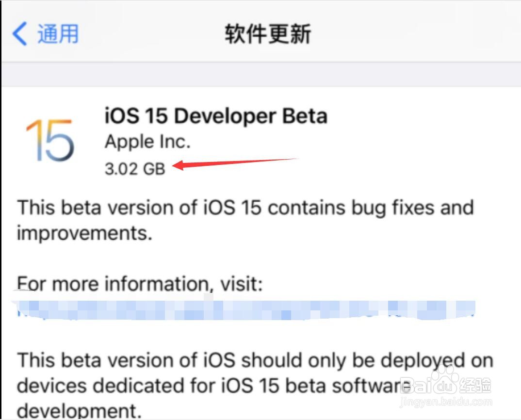521x420 pixels.
Task: Click the colorful iOS 15 logo icon
Action: tap(50, 141)
